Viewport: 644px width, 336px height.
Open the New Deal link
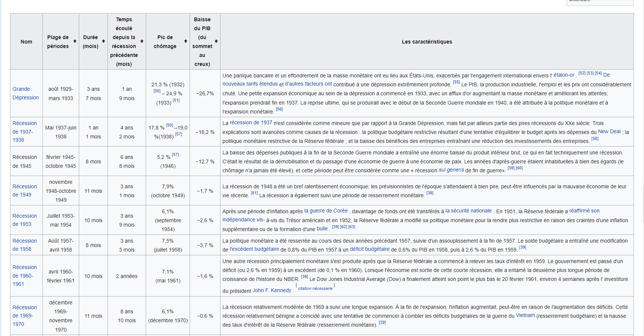tap(609, 131)
